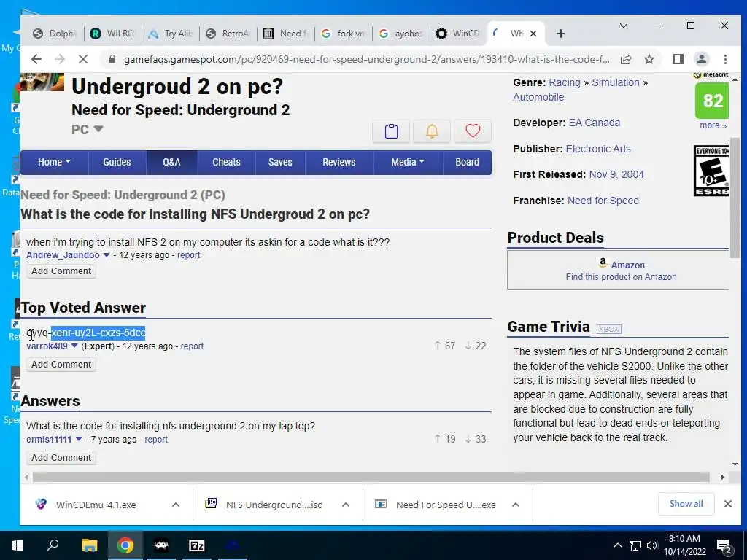The width and height of the screenshot is (747, 560).
Task: Open the Home dropdown menu
Action: [x=54, y=162]
